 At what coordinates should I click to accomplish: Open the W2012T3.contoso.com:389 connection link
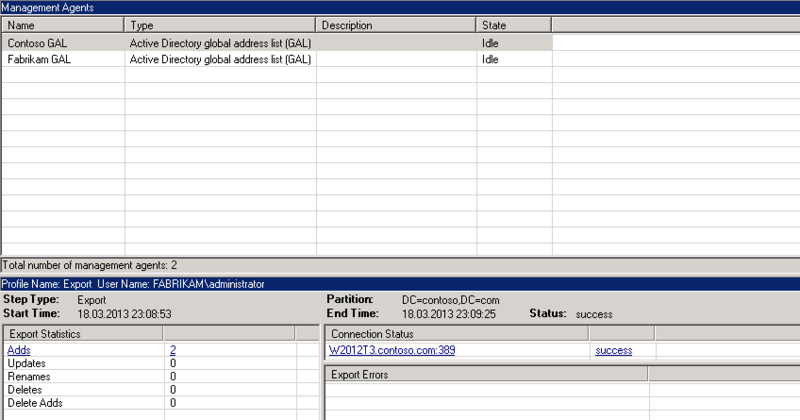point(392,350)
